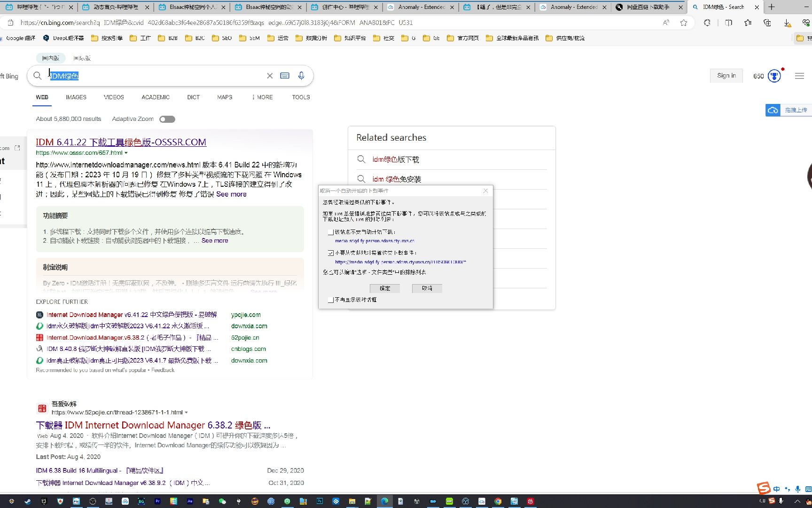This screenshot has height=508, width=812.
Task: Open 'IDM 6.41.22 下载工具绿色版-OSSSR.COM' result
Action: tap(121, 142)
